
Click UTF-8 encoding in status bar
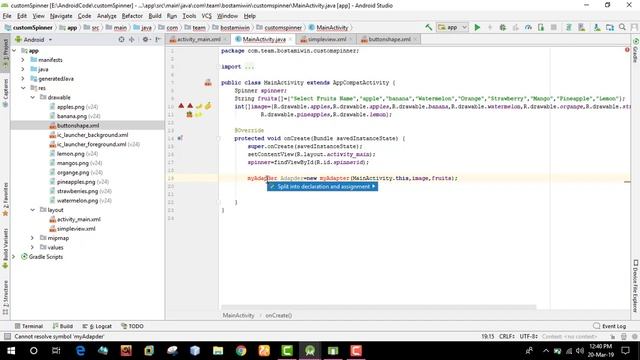tap(528, 337)
